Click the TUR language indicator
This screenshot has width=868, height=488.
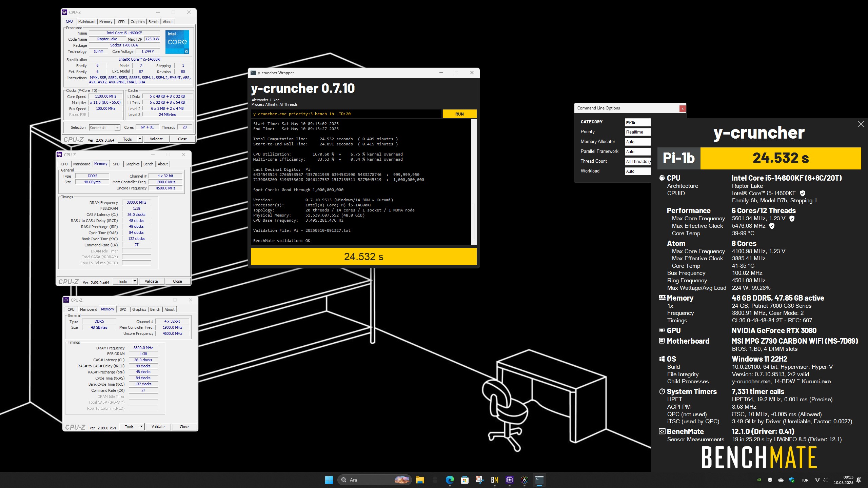pyautogui.click(x=805, y=480)
